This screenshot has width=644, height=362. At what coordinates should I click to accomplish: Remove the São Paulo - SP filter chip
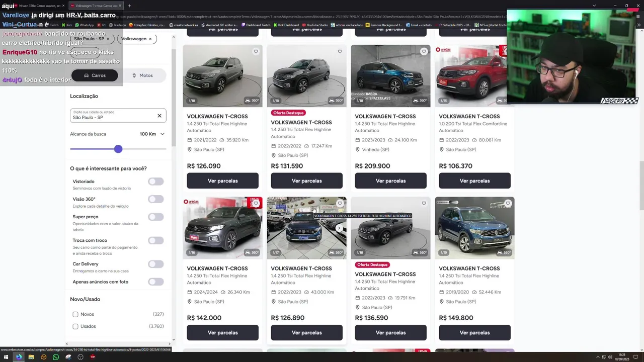point(108,39)
